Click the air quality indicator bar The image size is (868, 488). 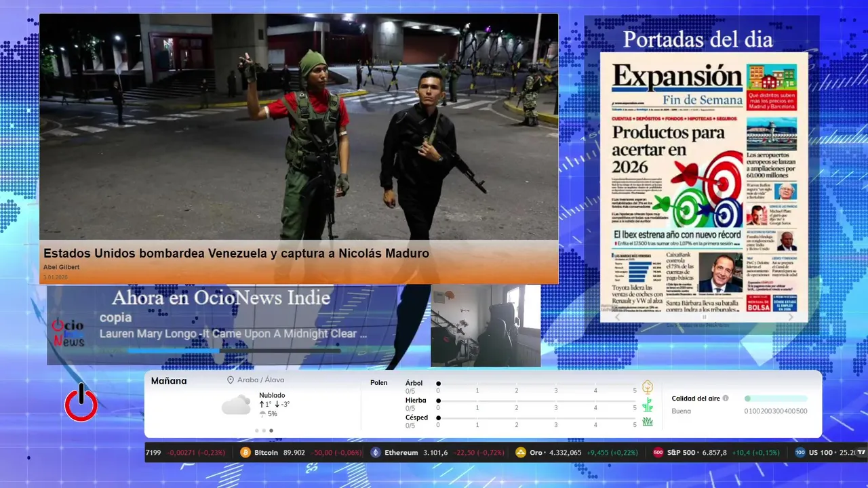point(776,399)
